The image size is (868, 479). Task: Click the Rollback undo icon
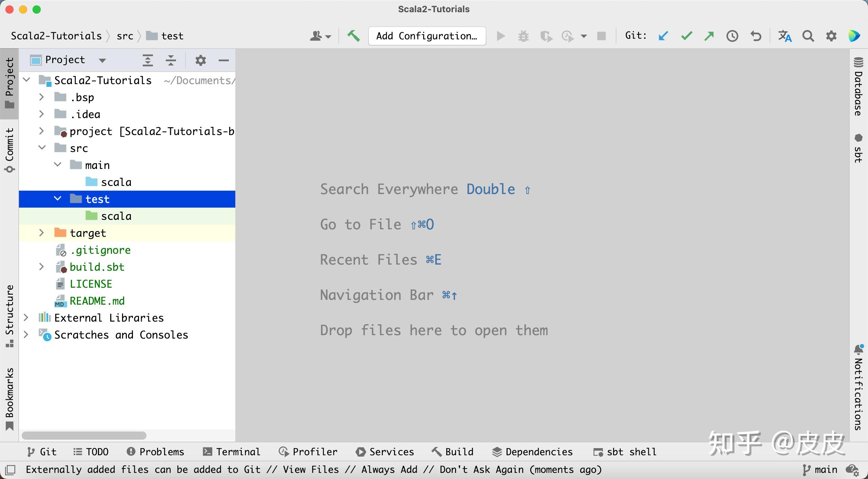tap(755, 36)
